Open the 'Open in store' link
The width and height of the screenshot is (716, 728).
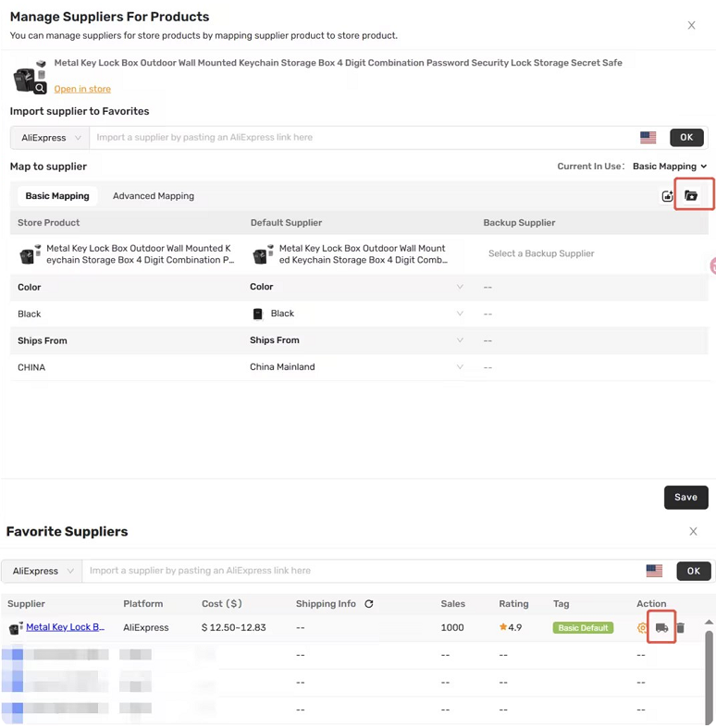(82, 89)
